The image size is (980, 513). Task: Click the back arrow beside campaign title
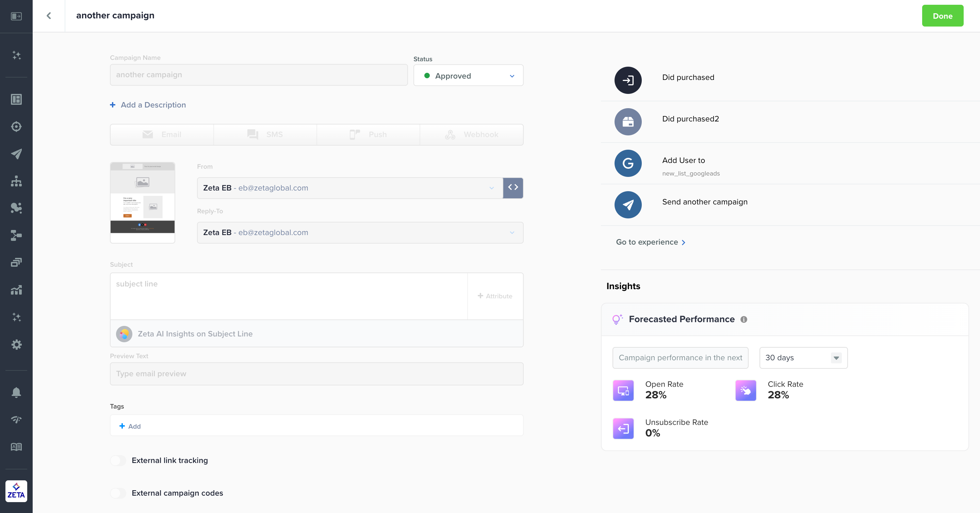point(49,16)
